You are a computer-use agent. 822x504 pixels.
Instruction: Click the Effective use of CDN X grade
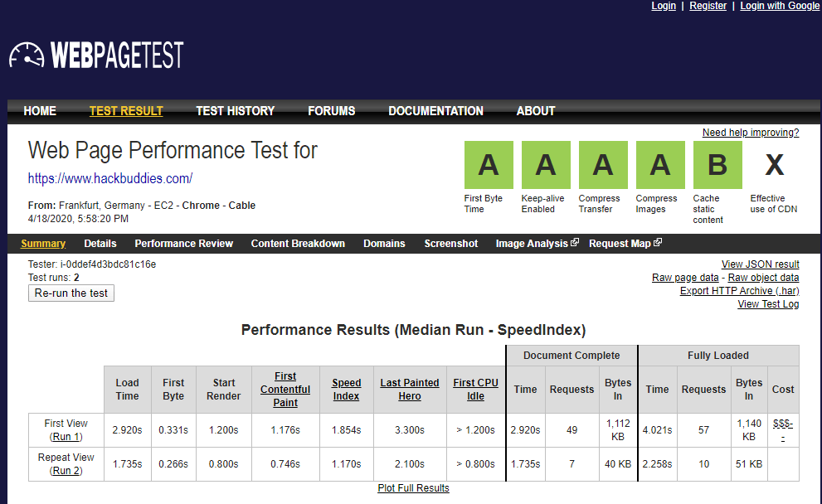(774, 164)
